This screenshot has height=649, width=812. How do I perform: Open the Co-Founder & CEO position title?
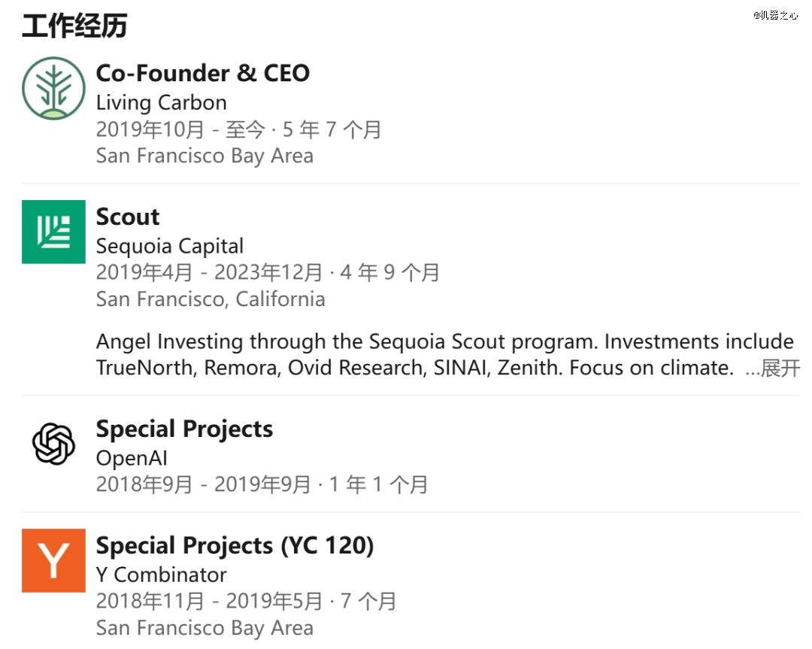[x=203, y=73]
